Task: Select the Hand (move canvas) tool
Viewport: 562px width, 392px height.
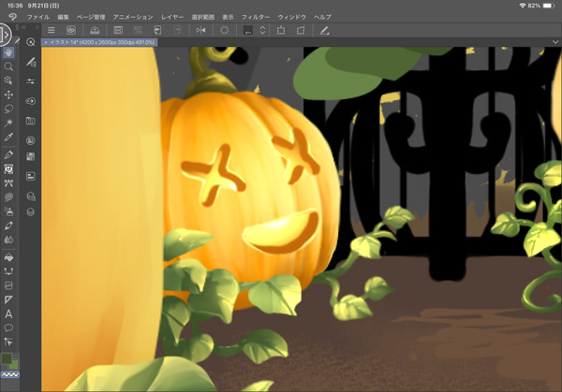Action: tap(8, 53)
